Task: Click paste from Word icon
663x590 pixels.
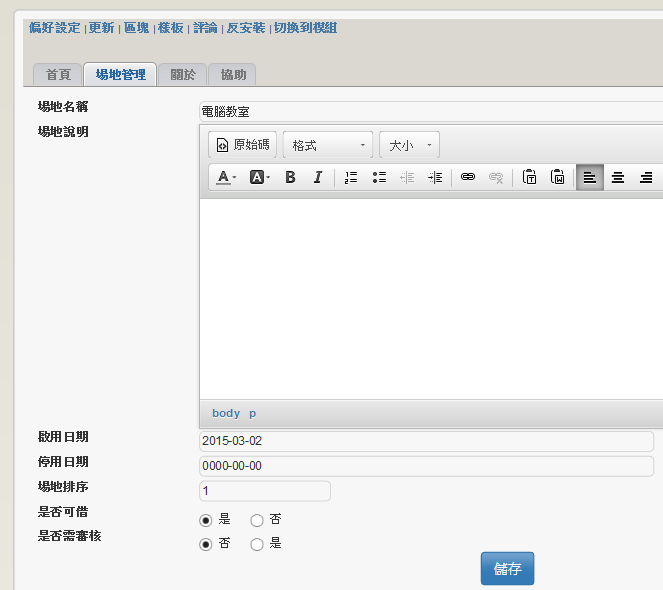Action: (558, 178)
